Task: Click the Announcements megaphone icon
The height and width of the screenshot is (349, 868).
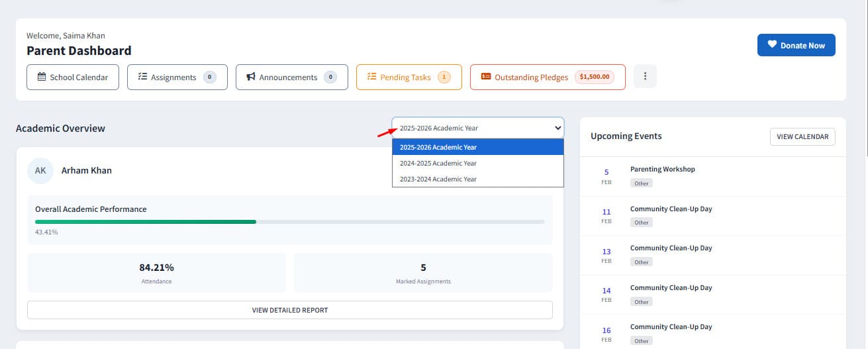Action: coord(251,77)
